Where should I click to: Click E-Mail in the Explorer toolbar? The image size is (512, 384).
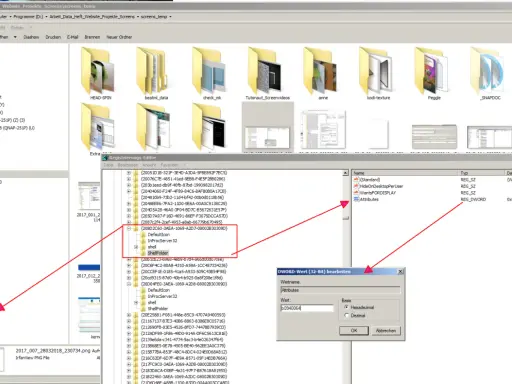coord(72,37)
